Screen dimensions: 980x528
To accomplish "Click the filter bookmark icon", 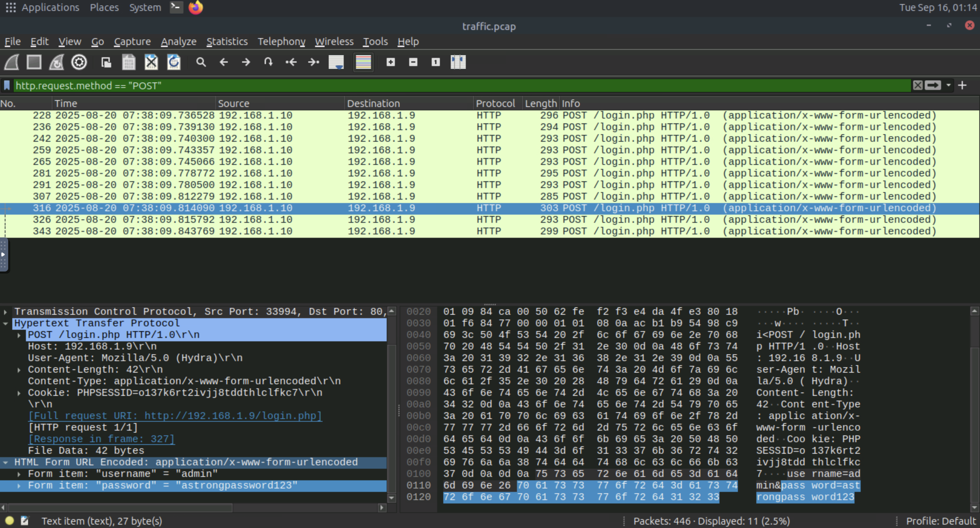I will point(6,86).
